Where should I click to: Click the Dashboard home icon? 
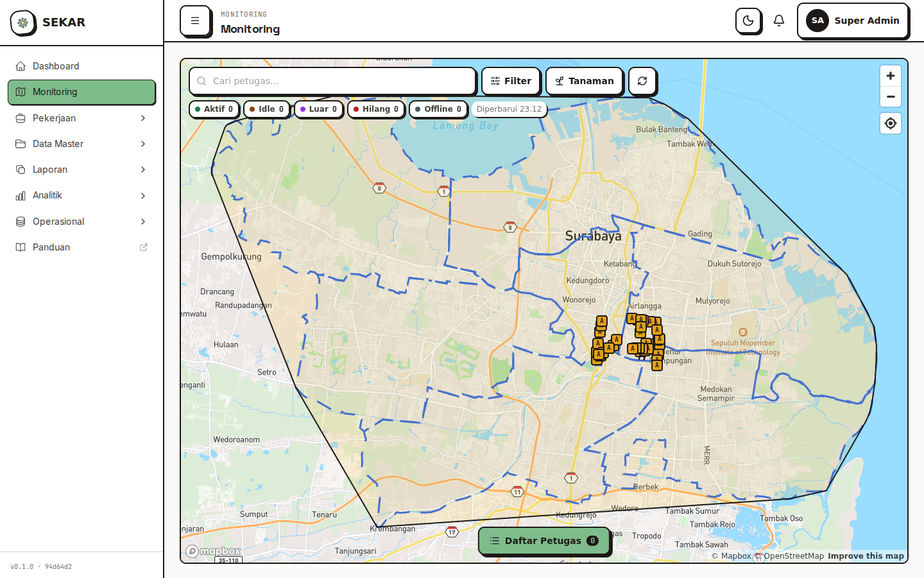point(21,66)
